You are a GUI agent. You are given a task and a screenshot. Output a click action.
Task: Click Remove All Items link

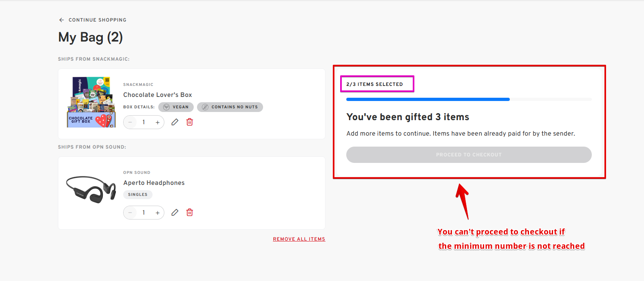(x=299, y=239)
